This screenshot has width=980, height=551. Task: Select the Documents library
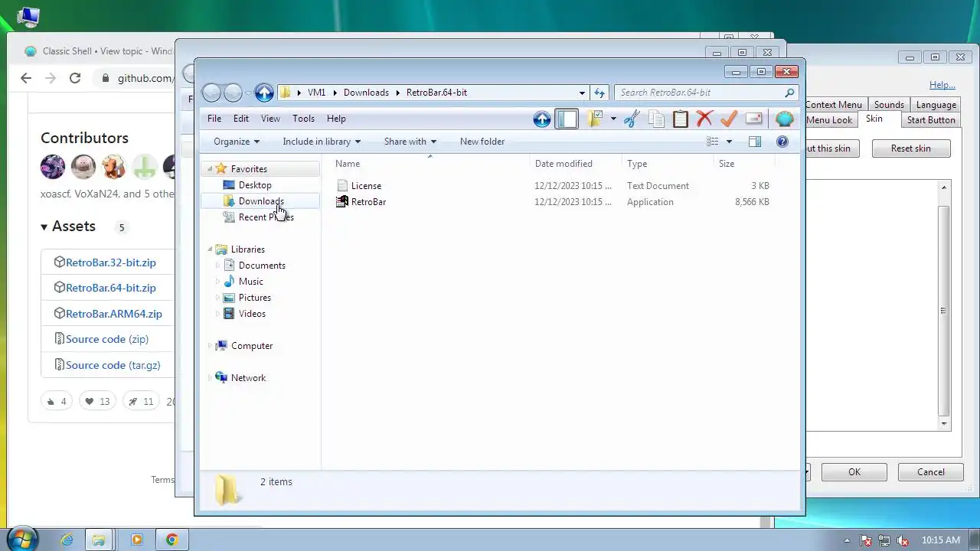(262, 266)
